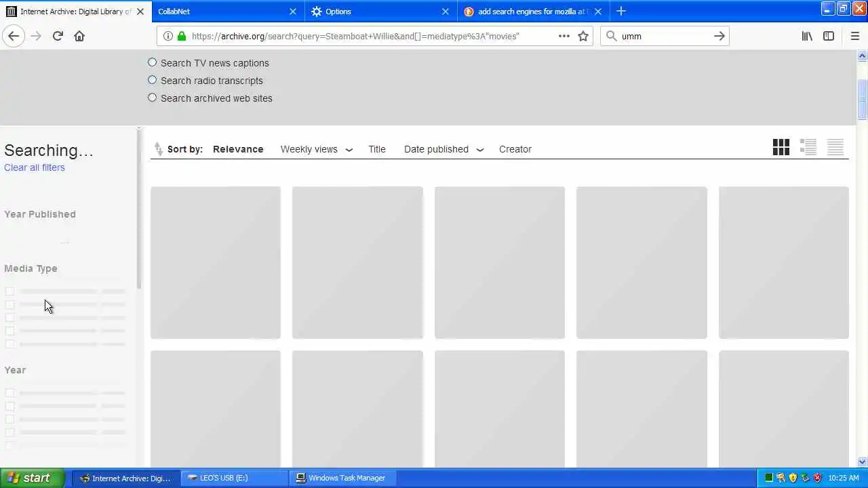868x488 pixels.
Task: Click the scrollbar down arrow
Action: (x=862, y=462)
